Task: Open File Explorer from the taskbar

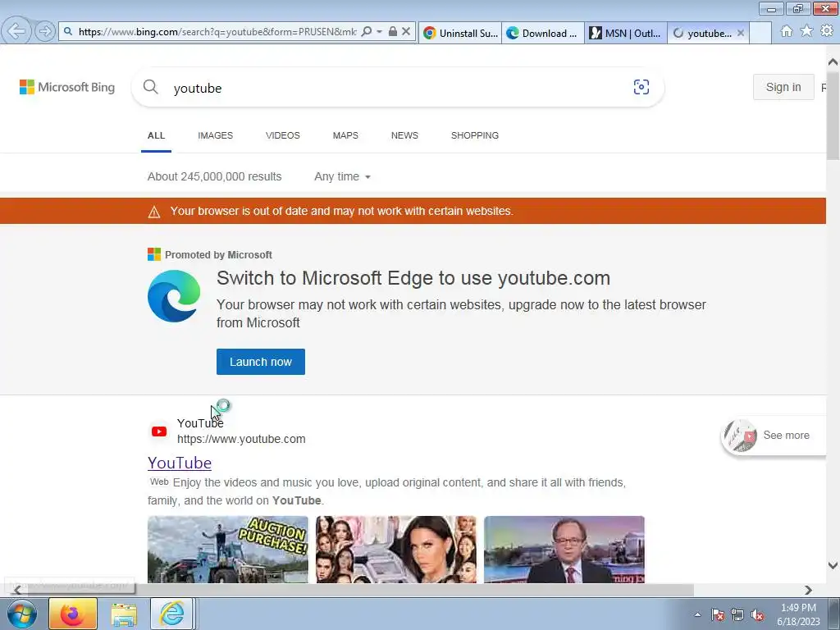Action: coord(124,614)
